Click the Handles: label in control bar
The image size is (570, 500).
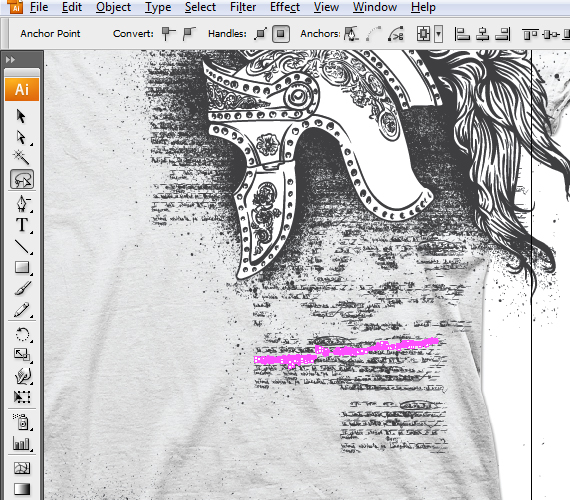coord(227,33)
